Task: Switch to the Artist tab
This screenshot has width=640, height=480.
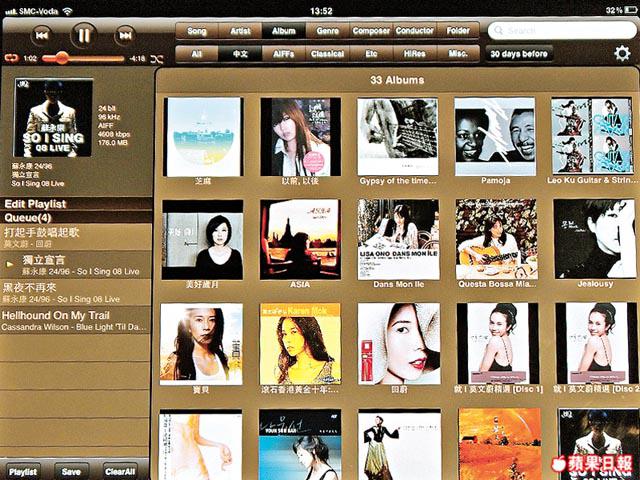Action: coord(240,31)
